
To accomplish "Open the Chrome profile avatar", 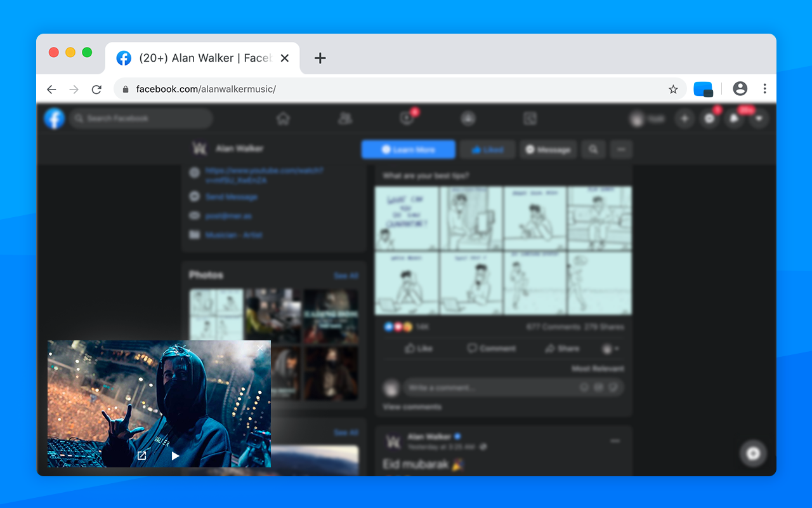I will coord(740,89).
